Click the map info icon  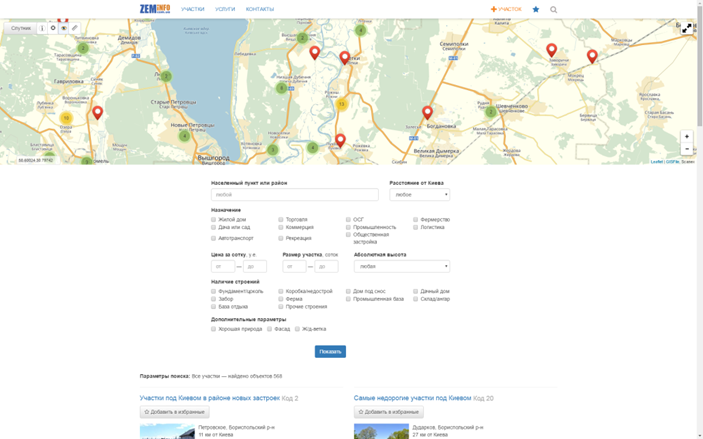coord(42,28)
